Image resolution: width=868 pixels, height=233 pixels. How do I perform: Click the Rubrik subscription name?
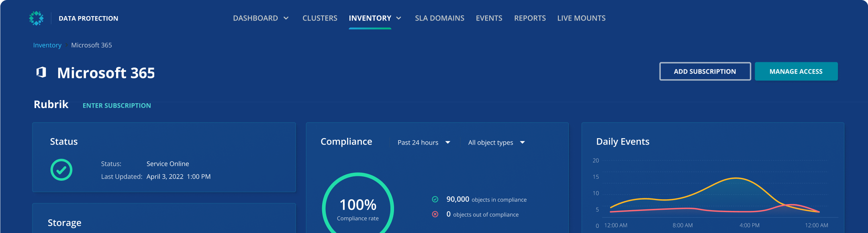51,104
